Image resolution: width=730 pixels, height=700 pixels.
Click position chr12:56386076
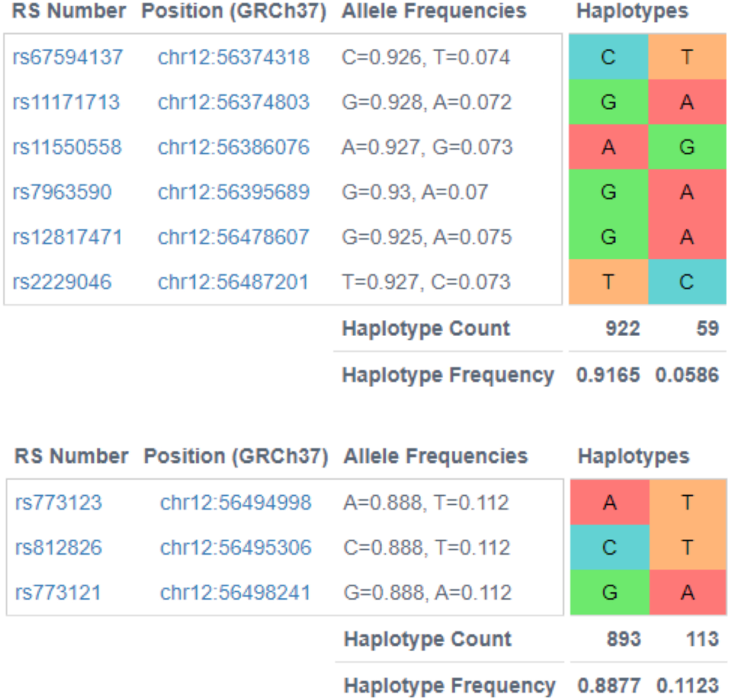click(x=234, y=147)
